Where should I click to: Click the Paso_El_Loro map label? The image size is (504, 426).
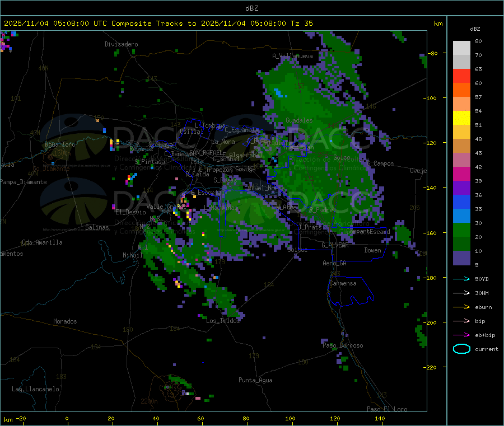[387, 409]
